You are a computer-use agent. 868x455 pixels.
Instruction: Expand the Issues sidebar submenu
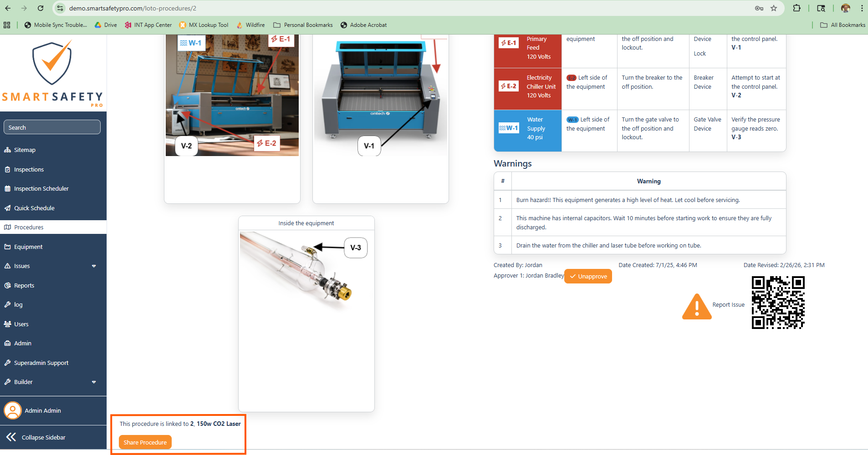pos(94,266)
